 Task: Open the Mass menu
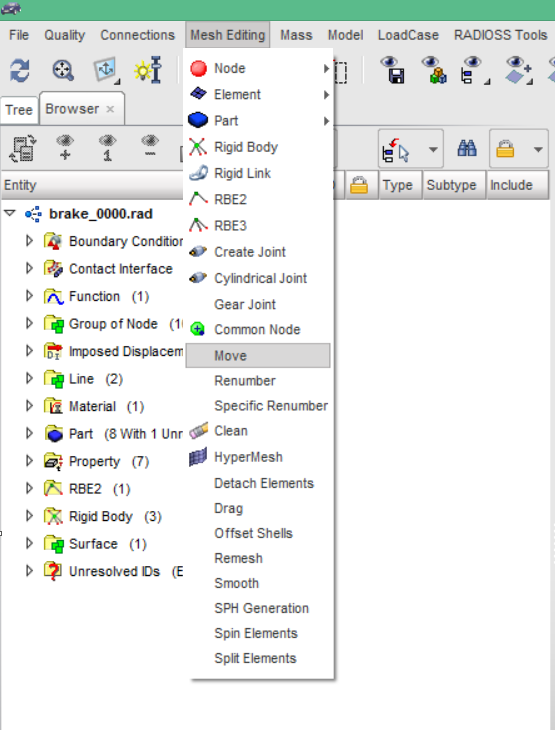pyautogui.click(x=296, y=35)
